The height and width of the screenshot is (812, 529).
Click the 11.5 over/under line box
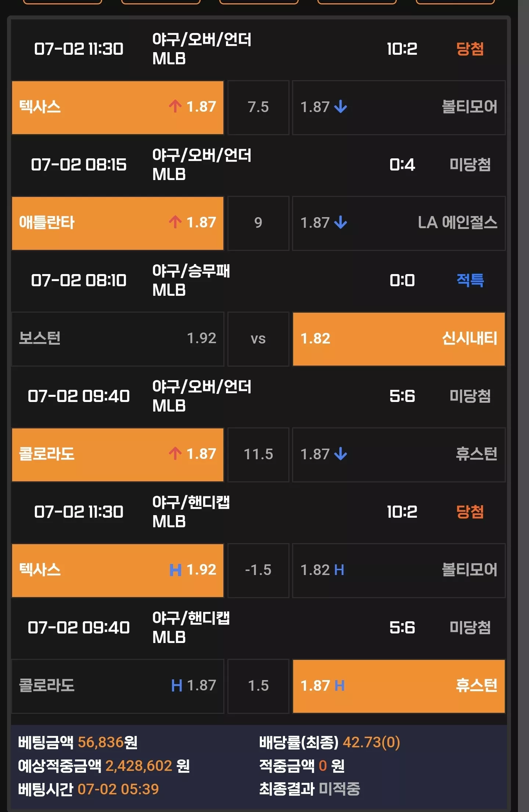pos(258,454)
